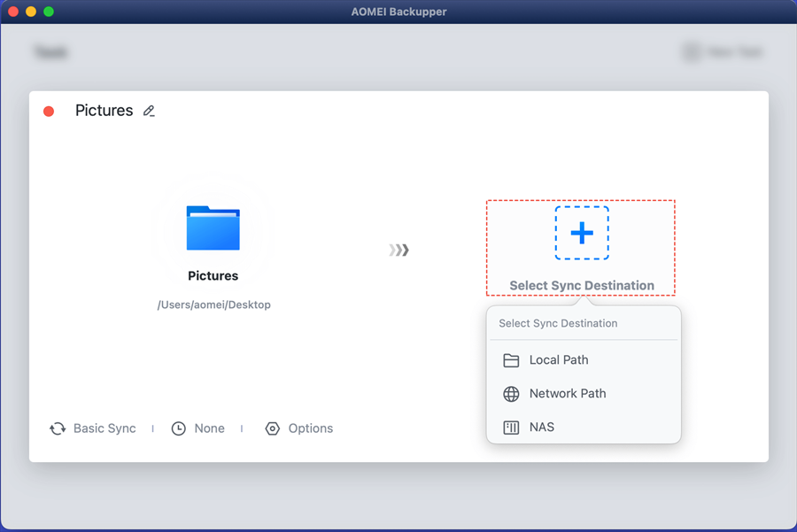Click the schedule clock icon
Image resolution: width=797 pixels, height=532 pixels.
pos(178,428)
